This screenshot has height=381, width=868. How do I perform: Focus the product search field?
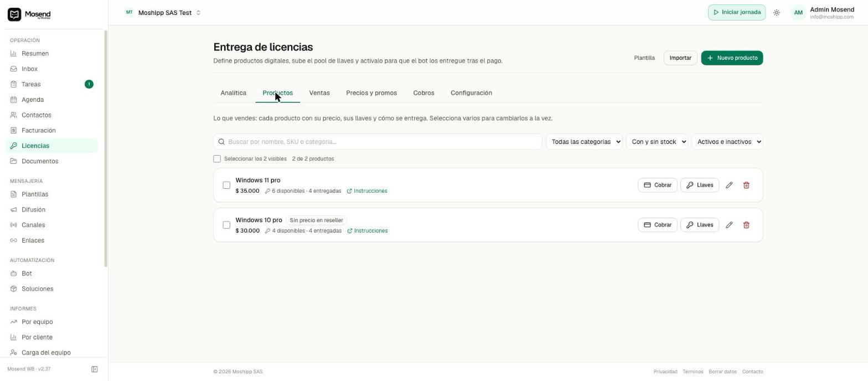(x=378, y=142)
